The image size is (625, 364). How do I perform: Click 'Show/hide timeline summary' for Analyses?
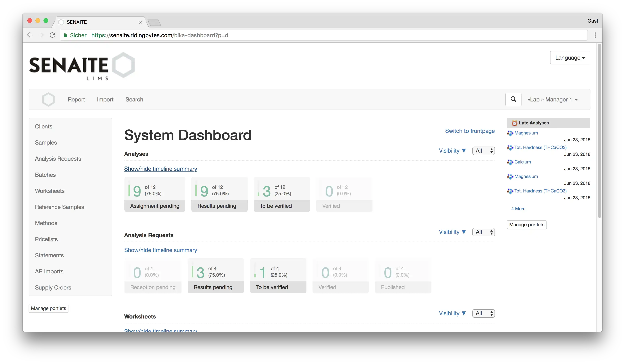[x=160, y=169]
